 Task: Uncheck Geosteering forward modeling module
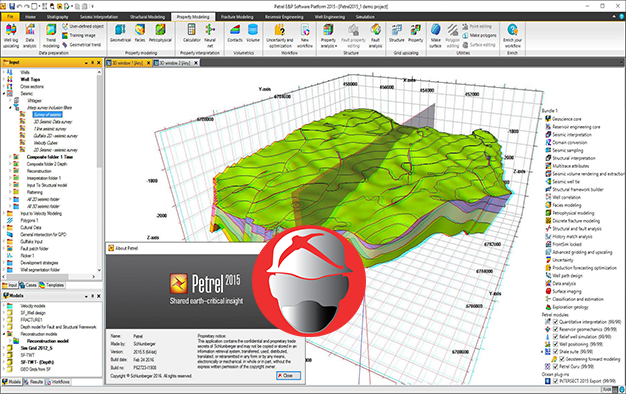(x=562, y=359)
